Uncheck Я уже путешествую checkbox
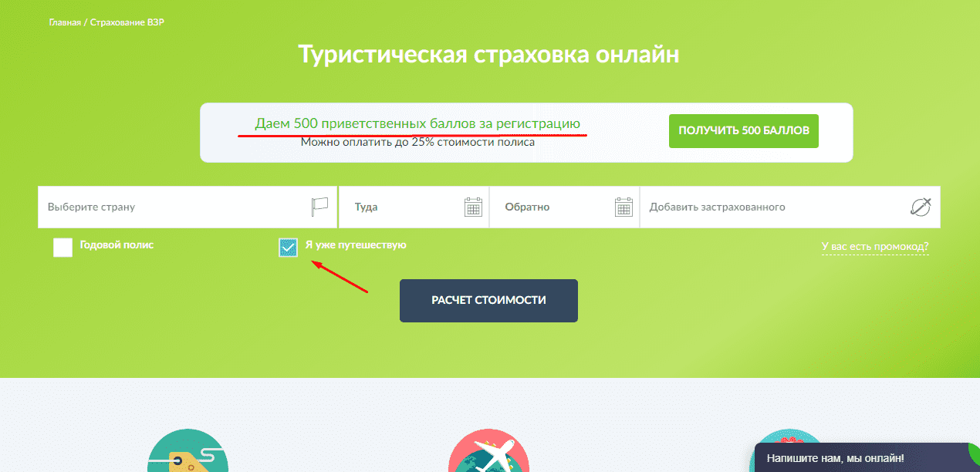 coord(288,247)
